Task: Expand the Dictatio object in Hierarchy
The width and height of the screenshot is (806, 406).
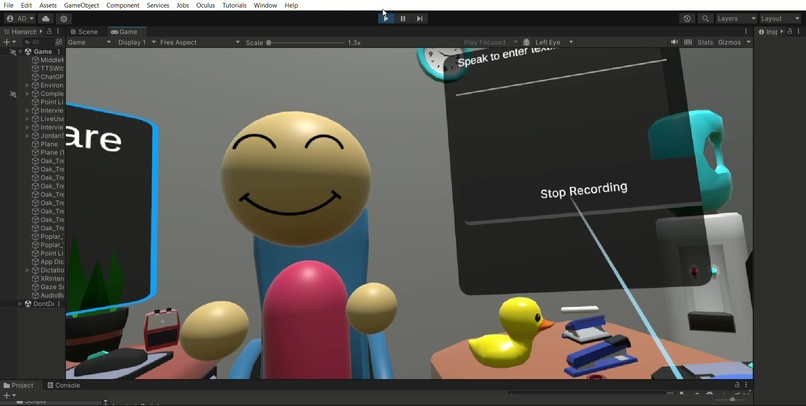Action: [x=27, y=270]
